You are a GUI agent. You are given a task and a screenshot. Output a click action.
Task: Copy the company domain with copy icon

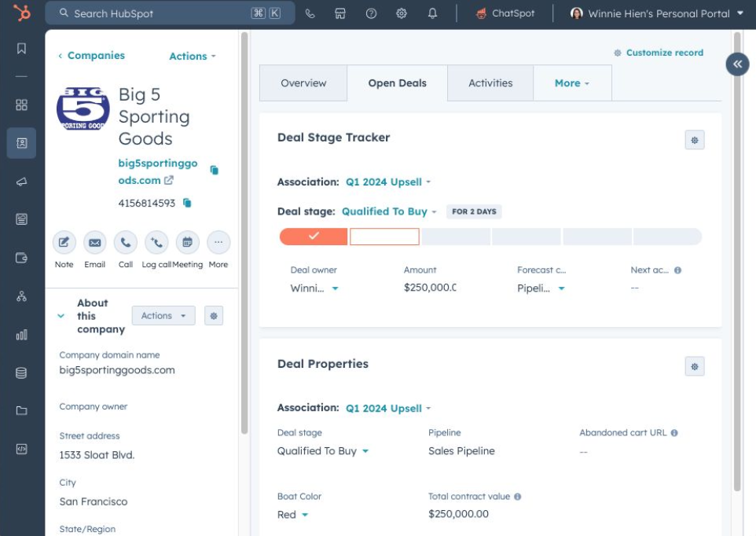pyautogui.click(x=214, y=170)
